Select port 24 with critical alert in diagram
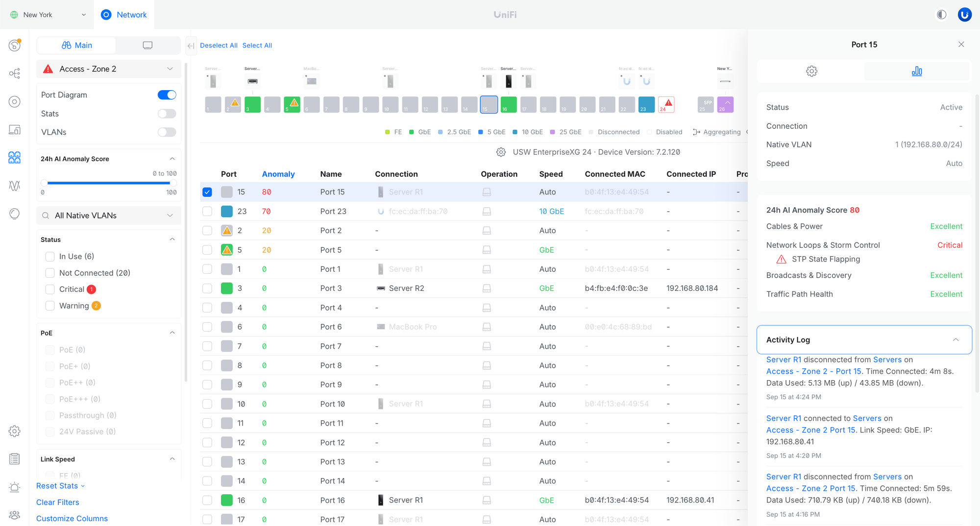The width and height of the screenshot is (980, 526). [x=666, y=105]
